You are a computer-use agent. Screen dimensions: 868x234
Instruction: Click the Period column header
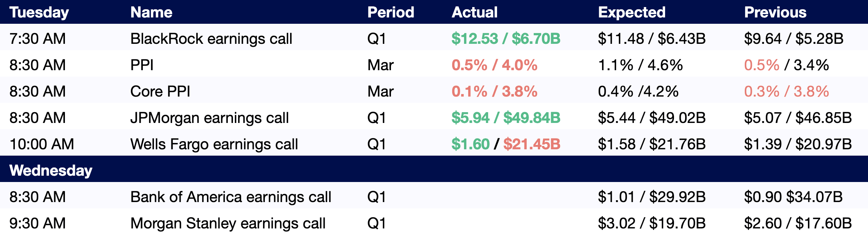coord(391,12)
